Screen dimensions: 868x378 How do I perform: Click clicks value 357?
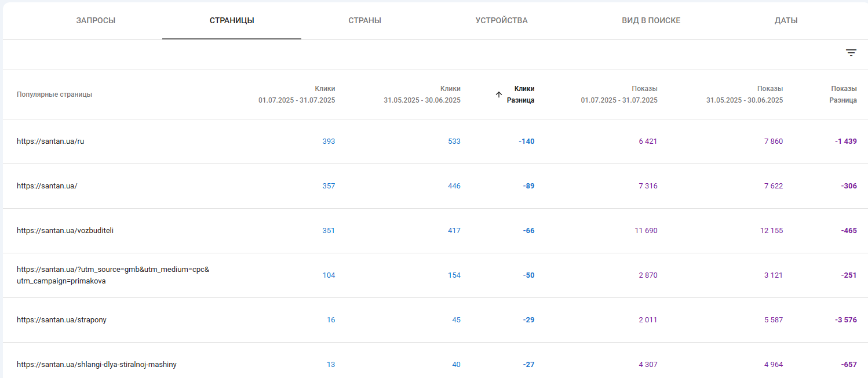coord(329,186)
